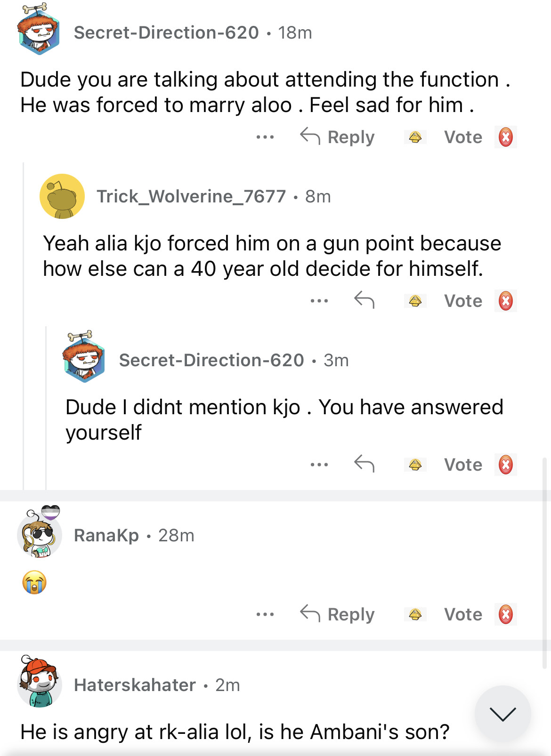Open more options for top comment
Image resolution: width=551 pixels, height=756 pixels.
point(265,137)
